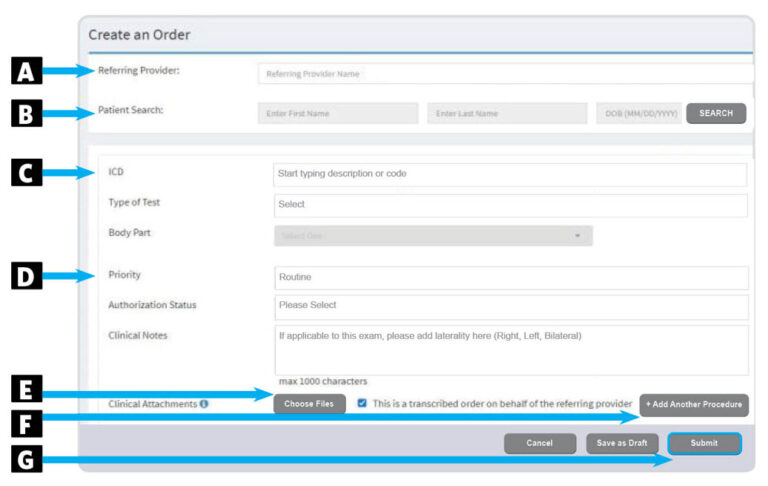Screen dimensions: 768x486
Task: Toggle the transcribed order checkbox
Action: coord(362,404)
